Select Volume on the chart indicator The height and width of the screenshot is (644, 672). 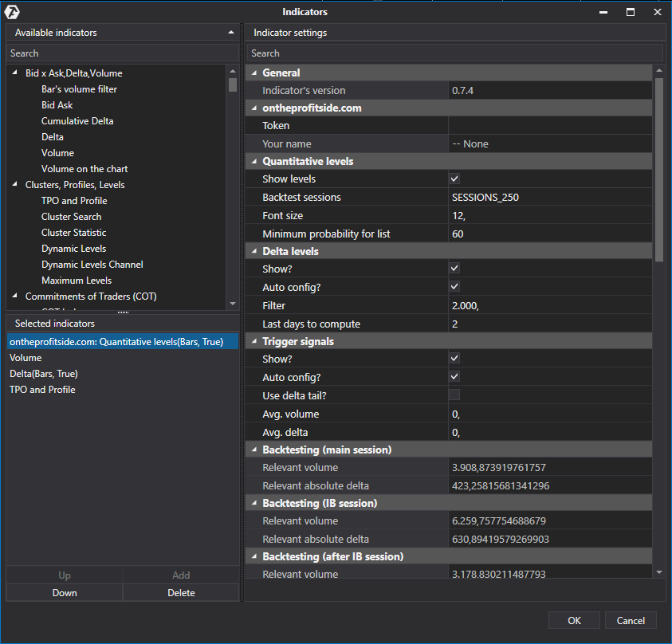[84, 169]
